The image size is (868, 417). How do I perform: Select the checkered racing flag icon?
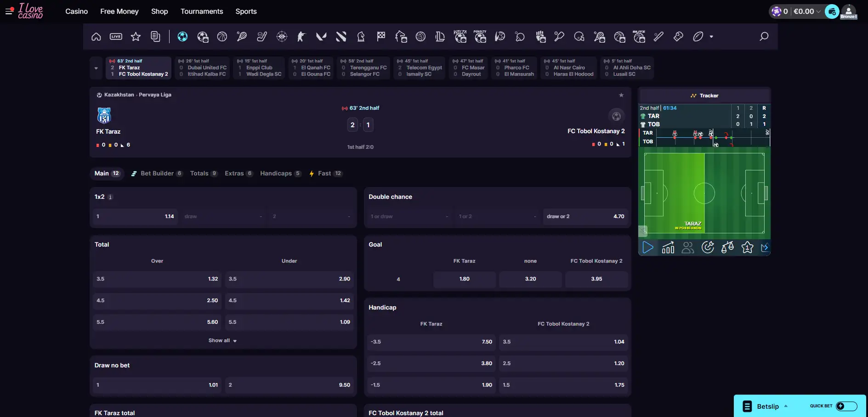381,37
